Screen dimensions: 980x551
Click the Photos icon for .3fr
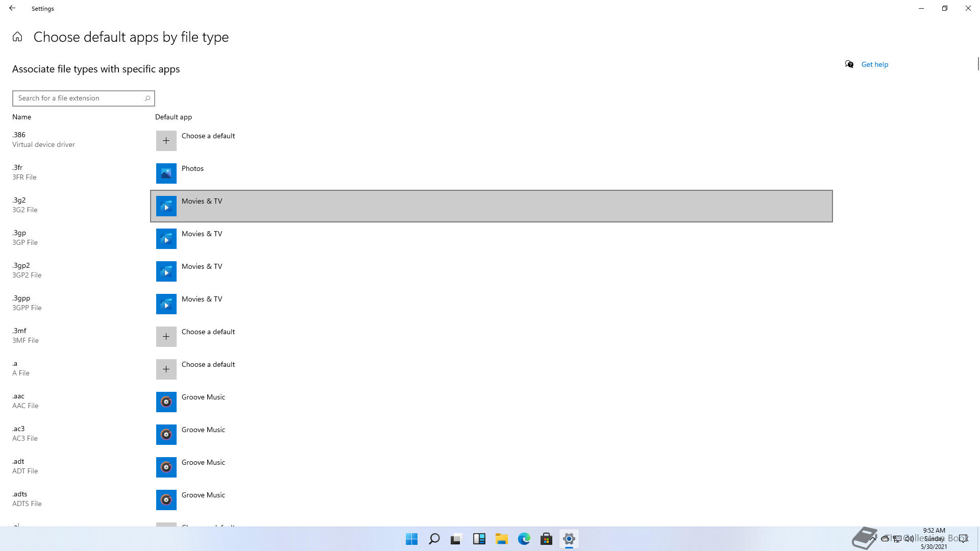click(x=166, y=173)
